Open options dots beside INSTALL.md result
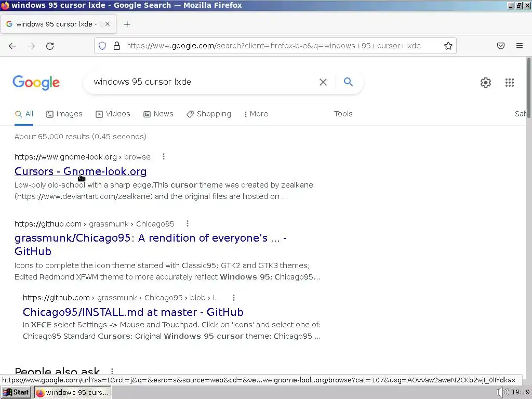532x399 pixels. [x=233, y=298]
